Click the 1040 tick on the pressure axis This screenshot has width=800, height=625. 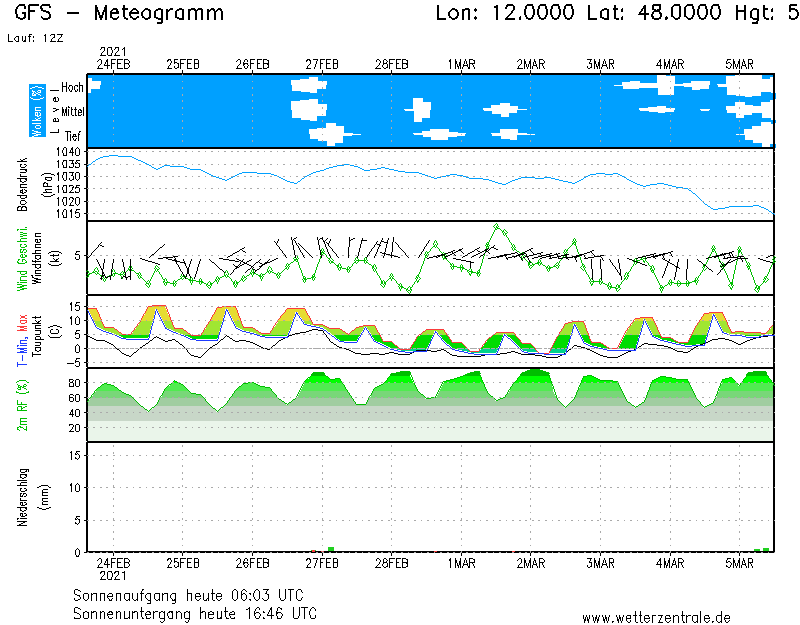click(68, 151)
